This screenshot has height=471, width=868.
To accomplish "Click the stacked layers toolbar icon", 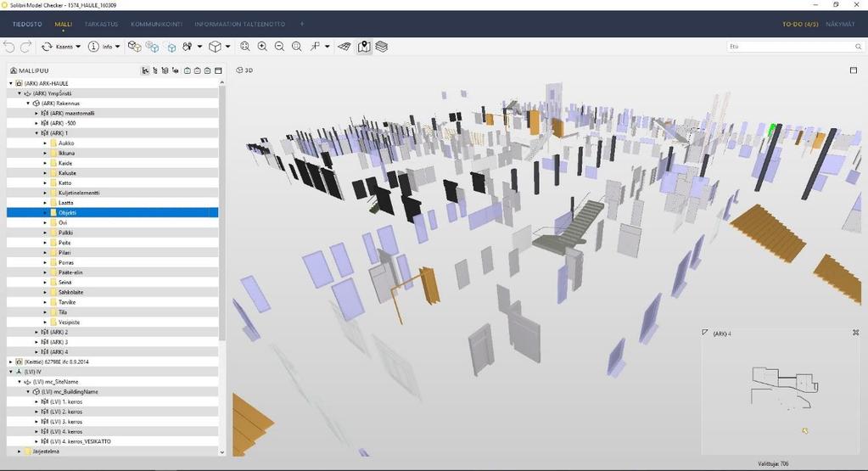I will (x=382, y=47).
